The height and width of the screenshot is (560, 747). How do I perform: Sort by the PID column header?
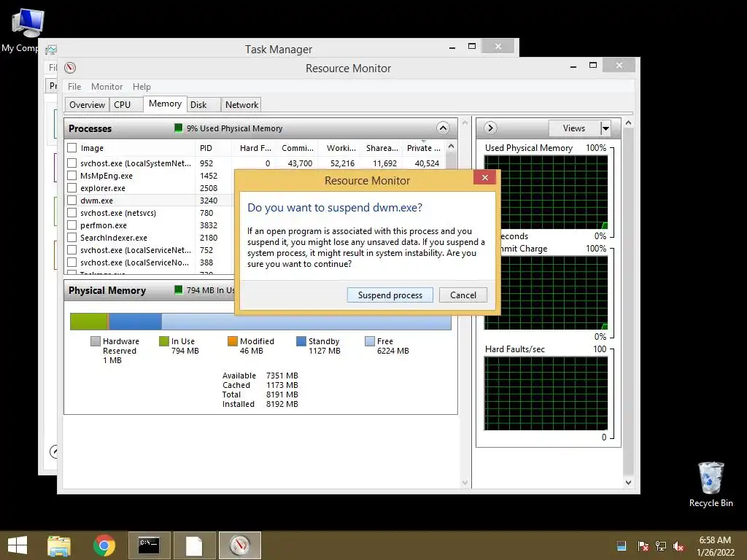(213, 148)
